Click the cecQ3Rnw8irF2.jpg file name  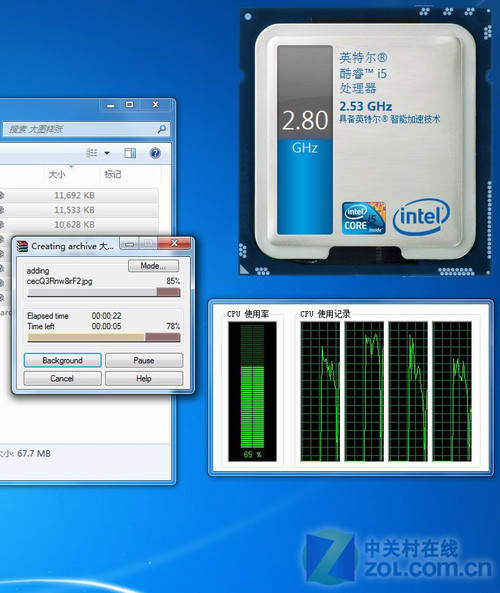click(59, 281)
